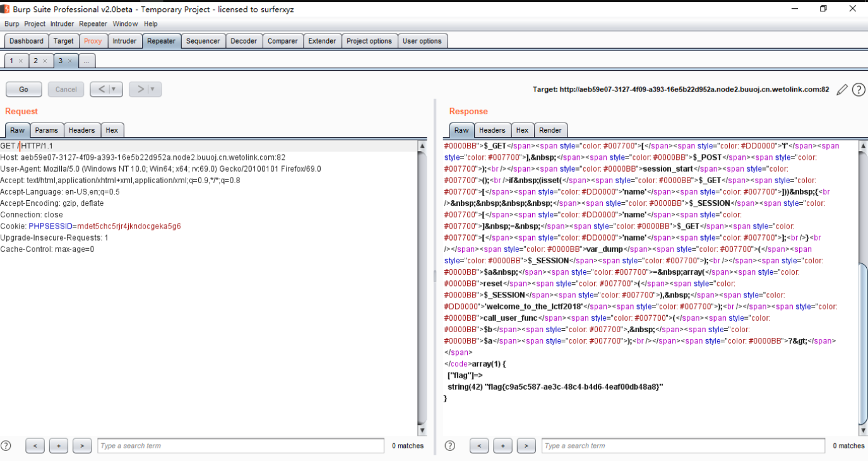
Task: Select the Response Raw tab
Action: (461, 130)
